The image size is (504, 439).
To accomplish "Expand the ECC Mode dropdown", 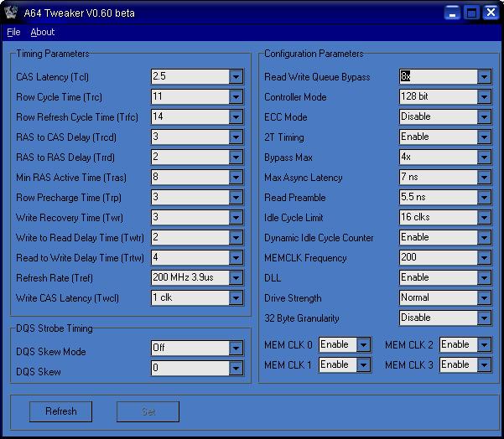I will [x=484, y=117].
